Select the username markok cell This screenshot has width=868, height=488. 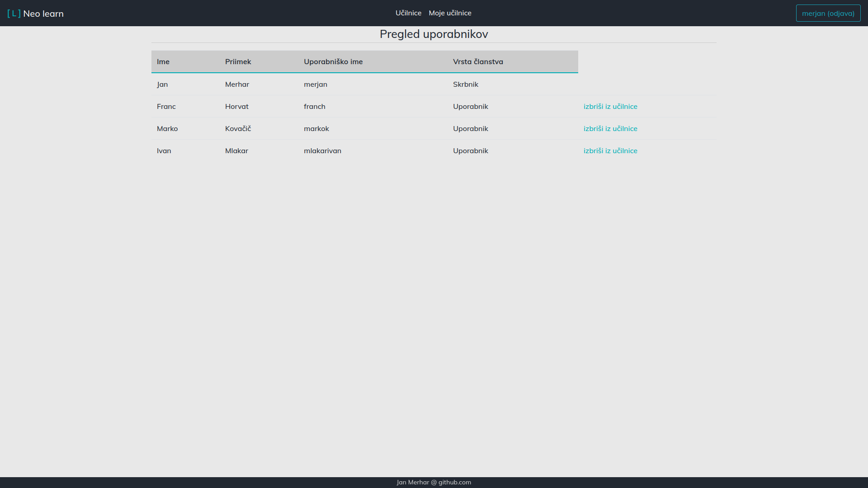tap(316, 129)
